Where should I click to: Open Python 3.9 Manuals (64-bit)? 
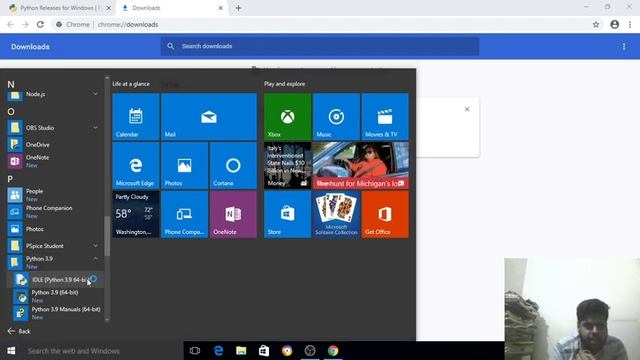pos(55,313)
